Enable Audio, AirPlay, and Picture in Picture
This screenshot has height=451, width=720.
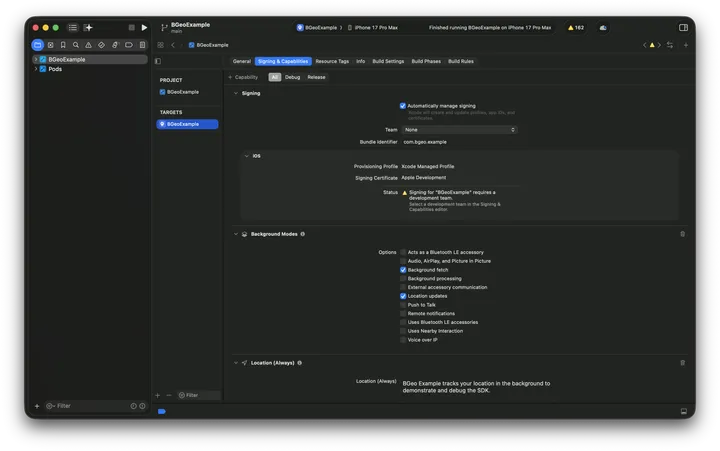pos(403,261)
